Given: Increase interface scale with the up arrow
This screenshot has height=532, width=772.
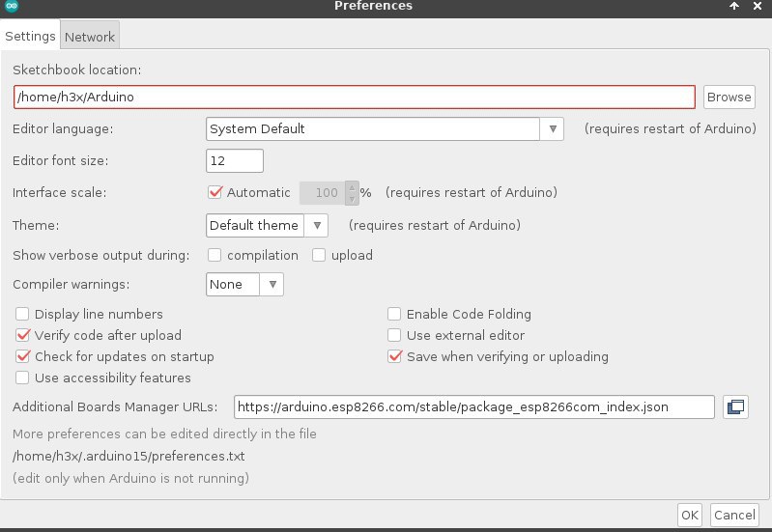Looking at the screenshot, I should (352, 187).
